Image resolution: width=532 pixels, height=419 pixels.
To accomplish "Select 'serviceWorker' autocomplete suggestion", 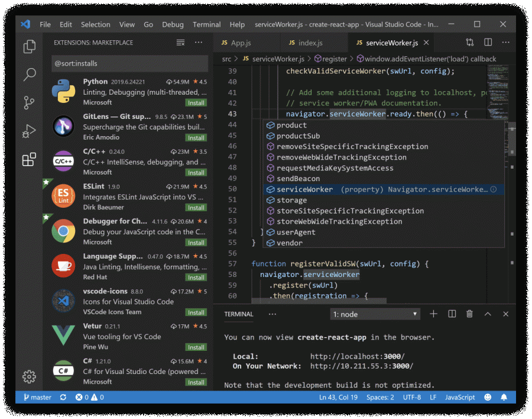I will tap(384, 189).
